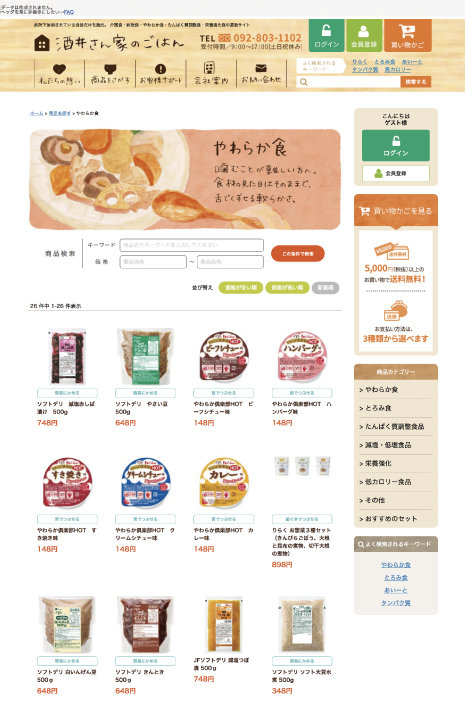Click sidebar green login button

point(396,145)
